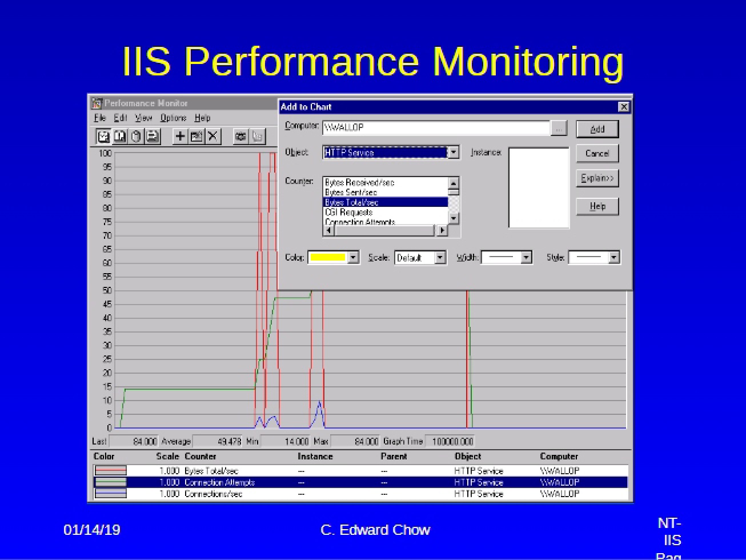Open the Help menu in Performance Monitor
Viewport: 746px width, 560px height.
coord(202,118)
